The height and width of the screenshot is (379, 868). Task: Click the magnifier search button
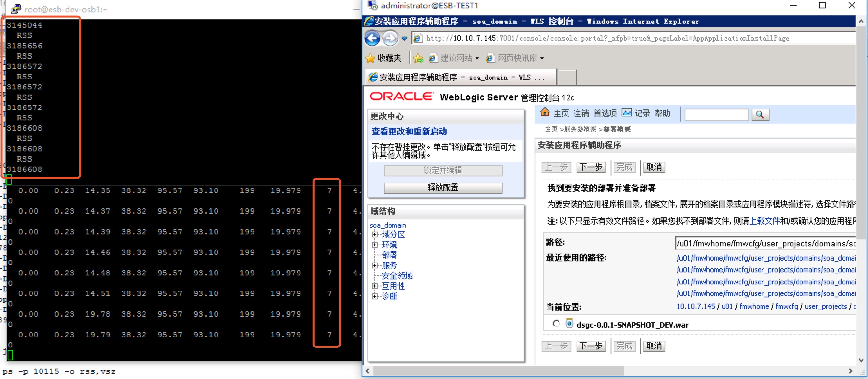point(760,115)
